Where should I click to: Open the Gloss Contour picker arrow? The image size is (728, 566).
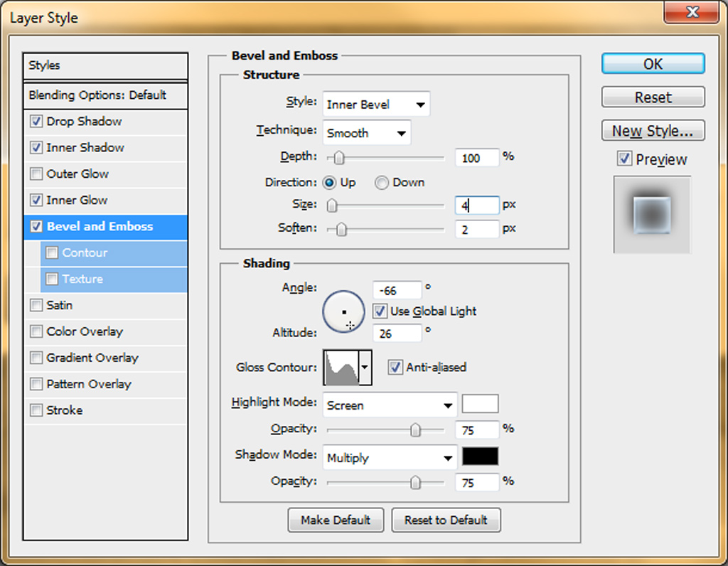coord(365,368)
